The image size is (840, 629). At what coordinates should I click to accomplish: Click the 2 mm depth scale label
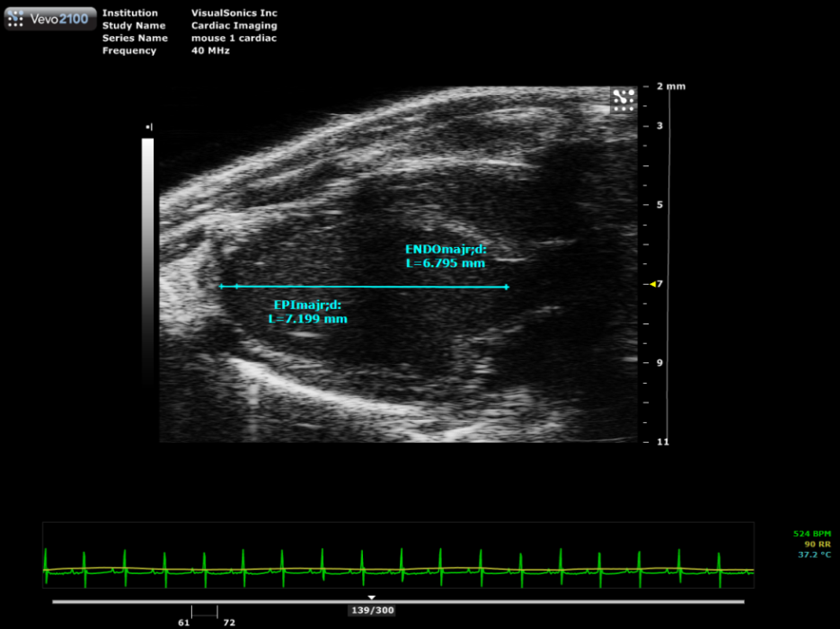[671, 86]
